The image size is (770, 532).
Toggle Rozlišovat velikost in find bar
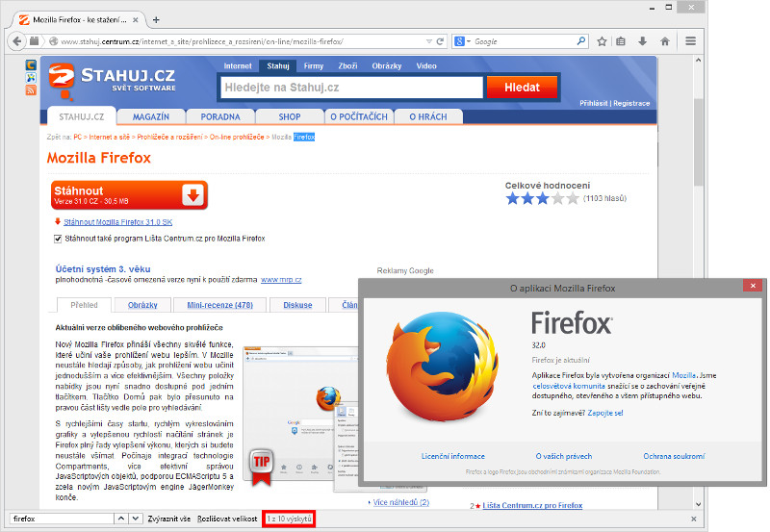click(227, 519)
